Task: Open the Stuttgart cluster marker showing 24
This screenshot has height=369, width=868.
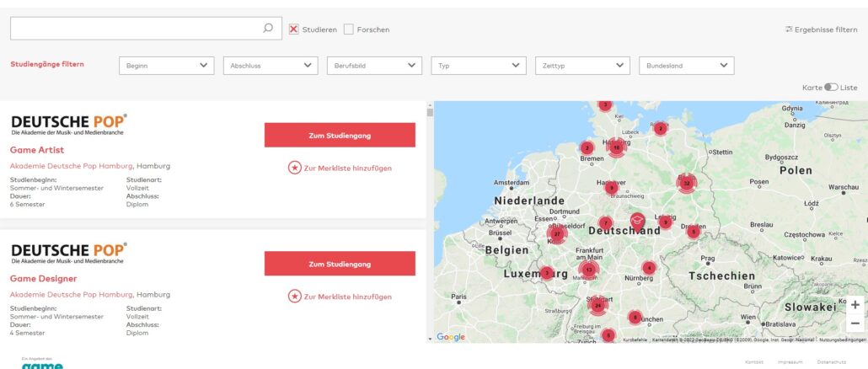Action: point(597,305)
